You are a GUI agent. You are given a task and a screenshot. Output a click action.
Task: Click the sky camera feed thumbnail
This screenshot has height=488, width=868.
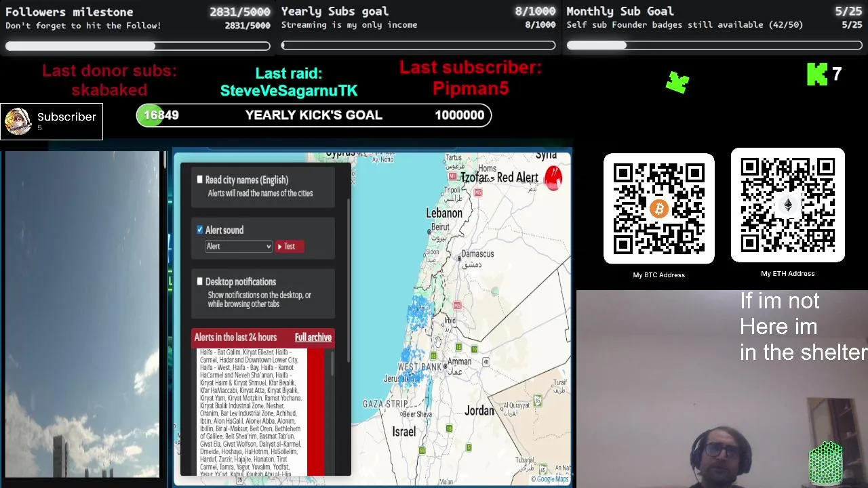pyautogui.click(x=82, y=314)
